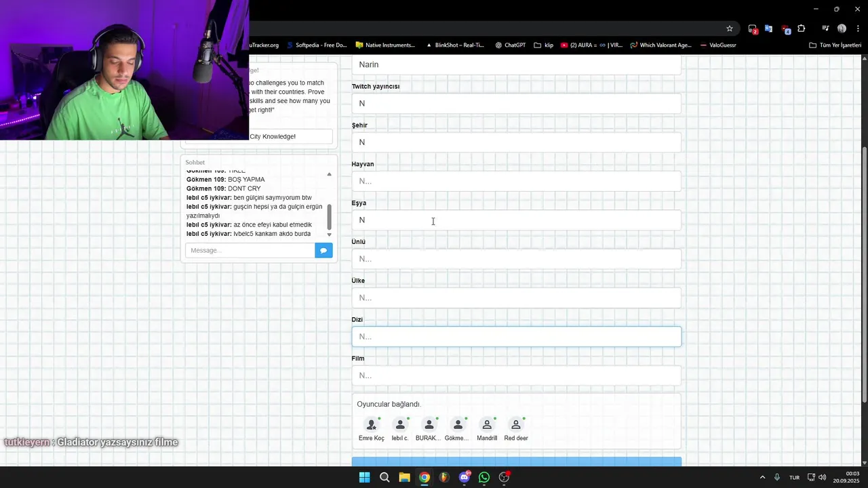Open the klip bookmark folder
This screenshot has width=868, height=488.
tap(544, 45)
